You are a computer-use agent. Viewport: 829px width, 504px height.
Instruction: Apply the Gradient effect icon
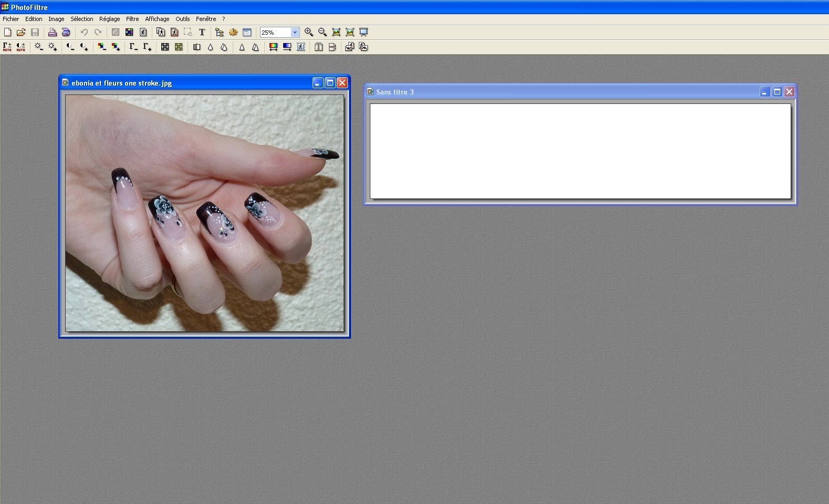[287, 47]
